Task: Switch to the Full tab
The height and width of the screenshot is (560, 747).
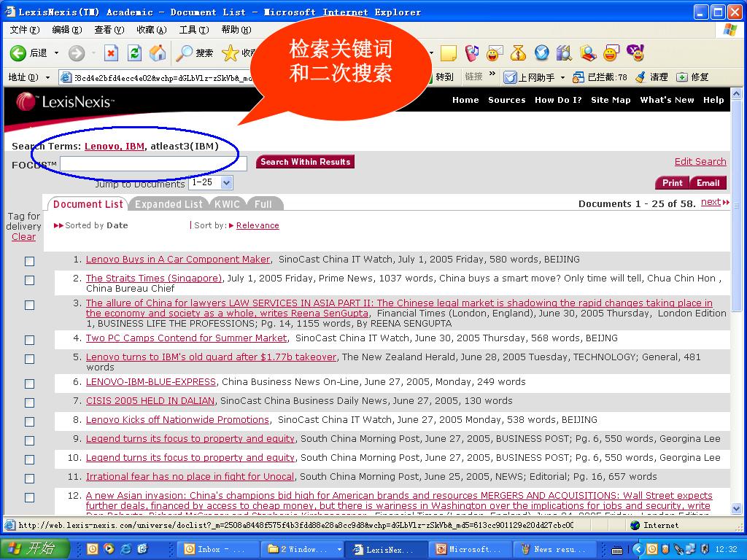Action: coord(263,204)
